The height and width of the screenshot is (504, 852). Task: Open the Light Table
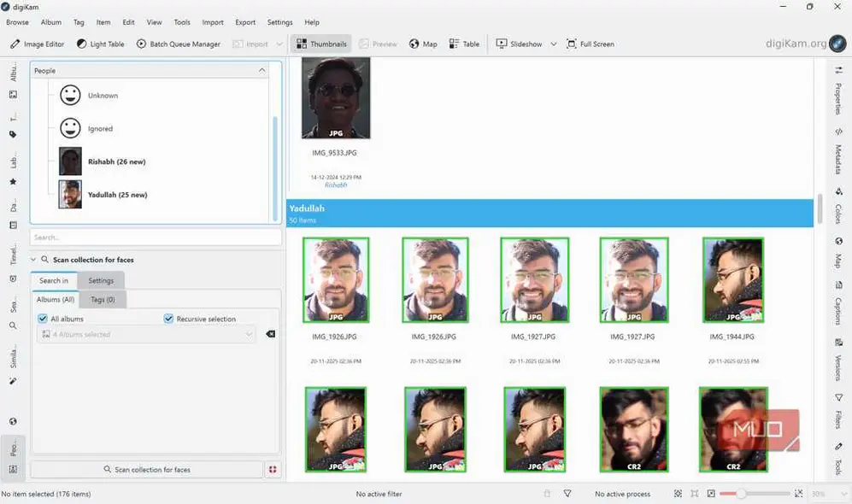[x=100, y=44]
